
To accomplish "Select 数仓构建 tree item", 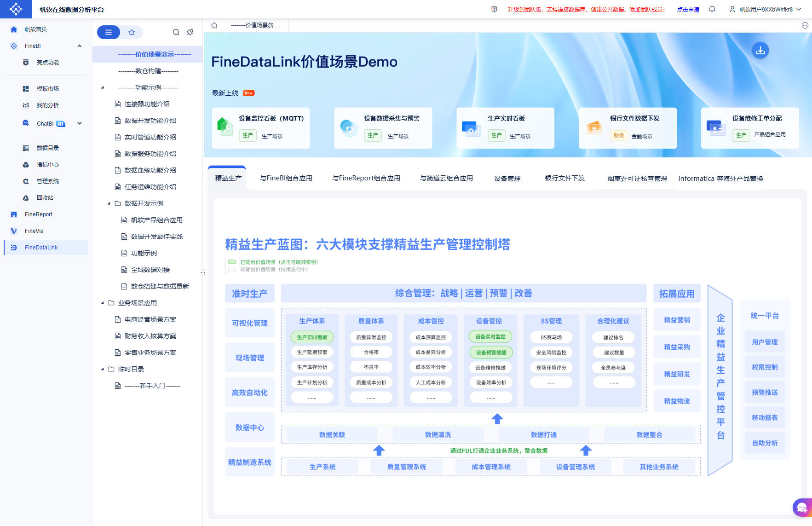I will coord(148,71).
